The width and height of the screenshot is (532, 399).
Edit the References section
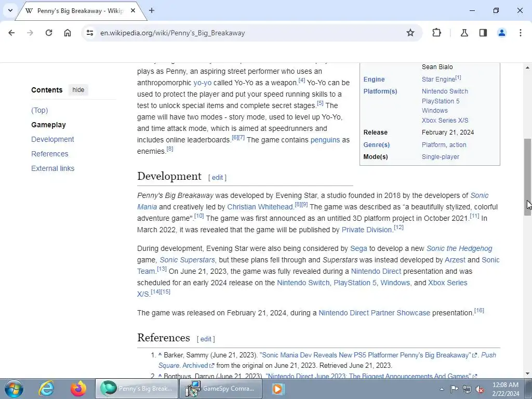pos(206,339)
